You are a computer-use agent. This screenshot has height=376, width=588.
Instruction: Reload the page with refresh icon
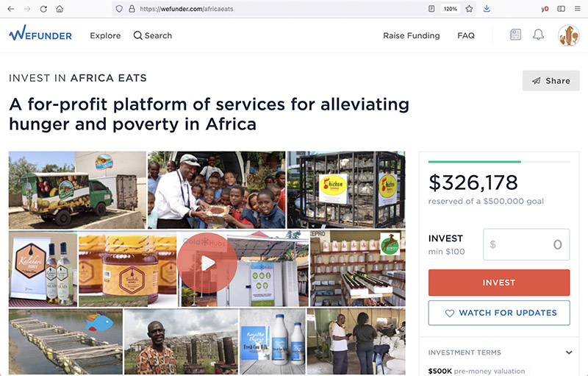(x=43, y=9)
